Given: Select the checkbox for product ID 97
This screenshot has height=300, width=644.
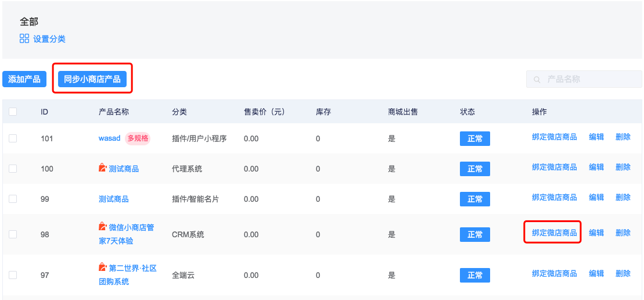Looking at the screenshot, I should pyautogui.click(x=13, y=275).
